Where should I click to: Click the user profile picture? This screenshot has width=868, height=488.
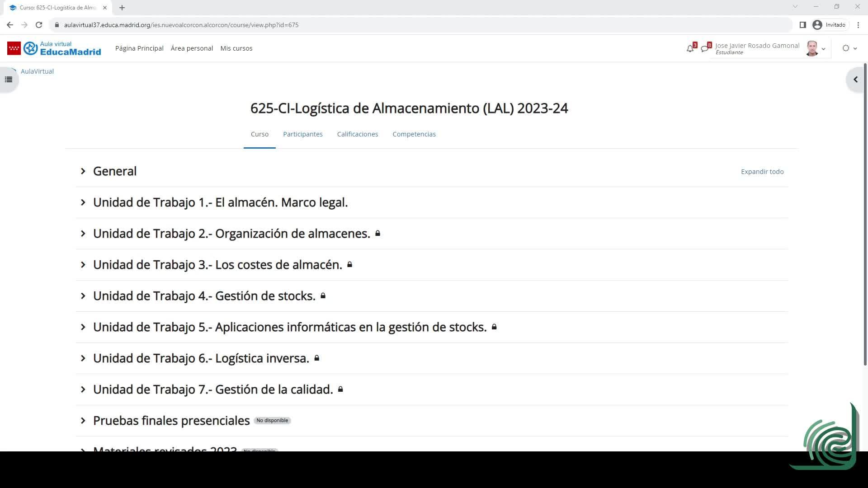point(812,48)
